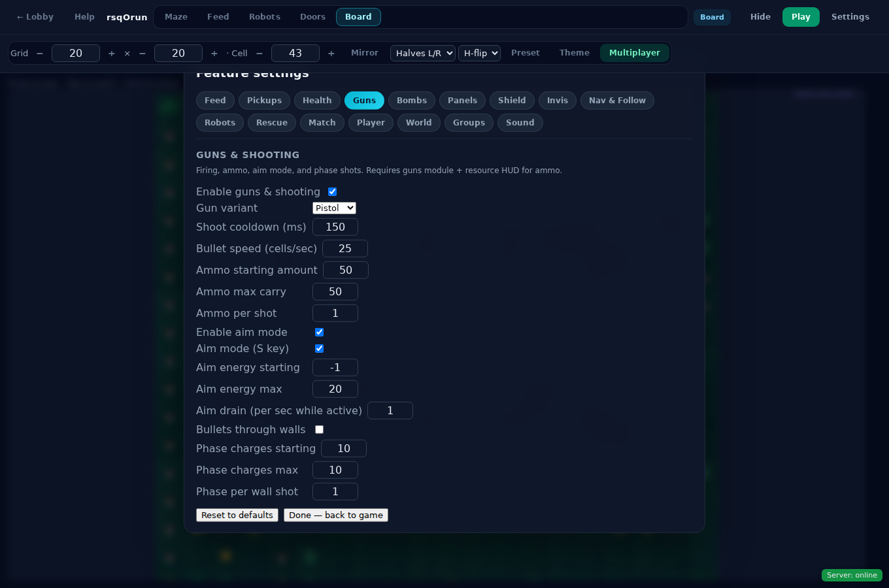
Task: Open the Gun variant Pistol dropdown
Action: tap(334, 208)
